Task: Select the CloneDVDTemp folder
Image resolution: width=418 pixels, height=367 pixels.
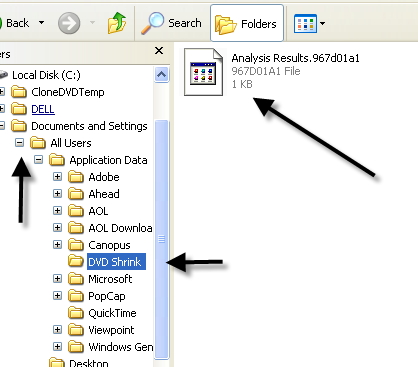Action: pos(68,92)
